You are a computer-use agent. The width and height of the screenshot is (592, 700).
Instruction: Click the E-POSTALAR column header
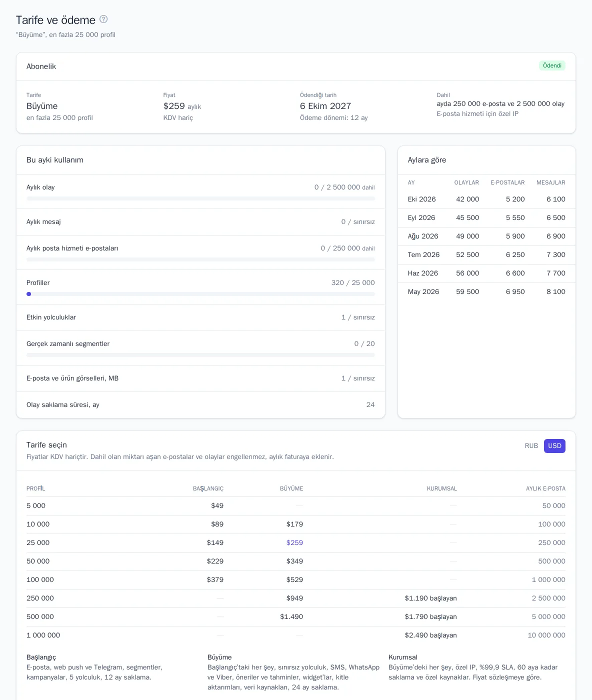point(507,182)
